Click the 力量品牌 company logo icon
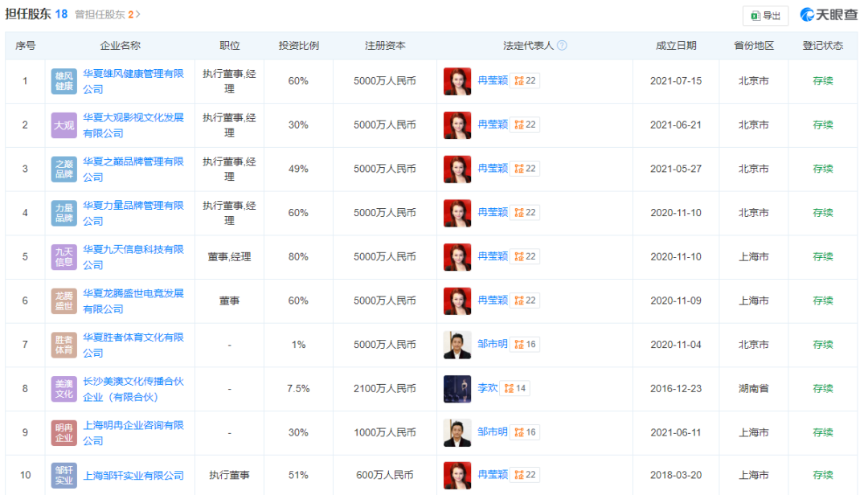The height and width of the screenshot is (495, 868). coord(63,213)
